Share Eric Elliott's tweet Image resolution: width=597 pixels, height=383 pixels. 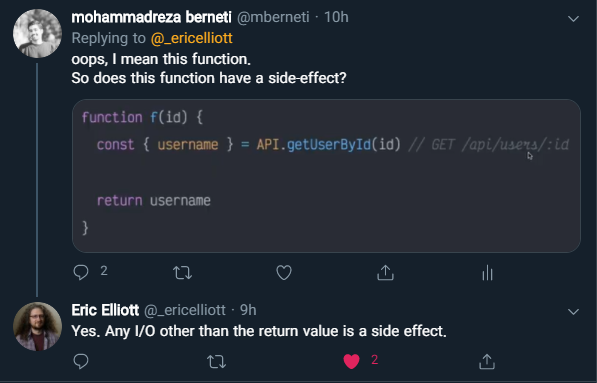[x=487, y=361]
